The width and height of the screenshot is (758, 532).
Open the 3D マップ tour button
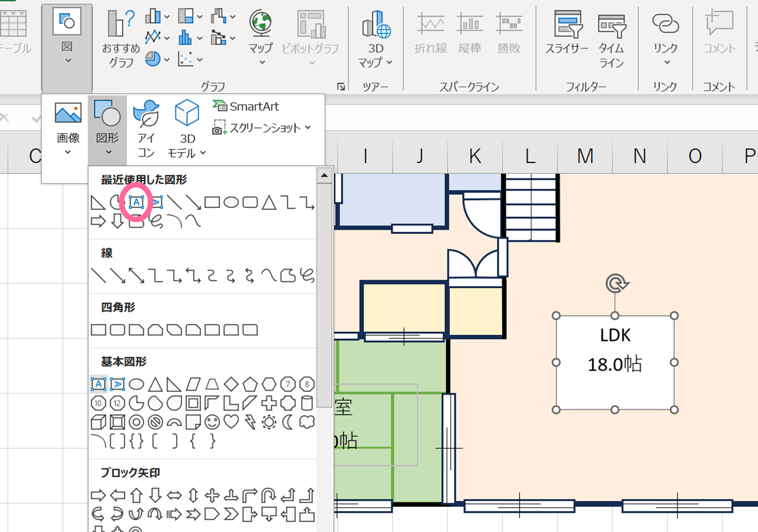click(x=375, y=39)
